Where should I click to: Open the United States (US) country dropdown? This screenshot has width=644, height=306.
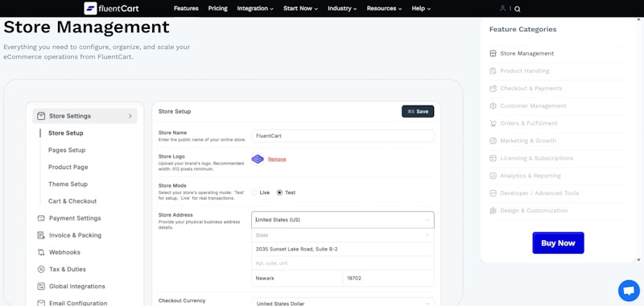343,220
